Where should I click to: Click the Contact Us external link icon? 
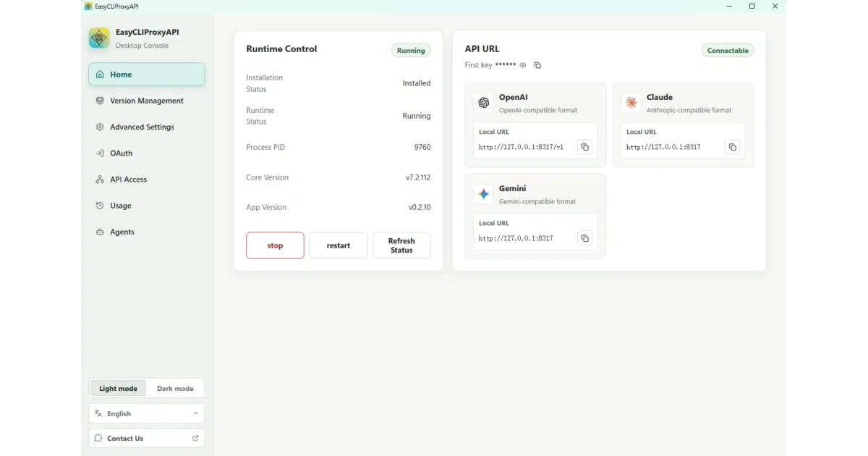195,438
